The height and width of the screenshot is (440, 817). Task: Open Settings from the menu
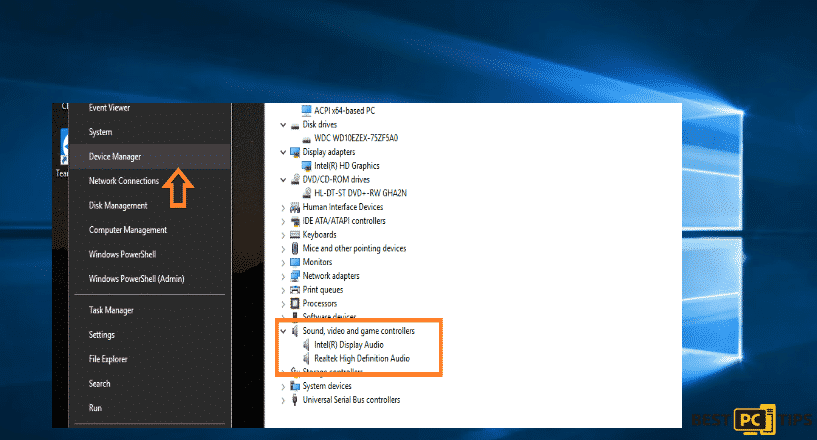point(150,335)
